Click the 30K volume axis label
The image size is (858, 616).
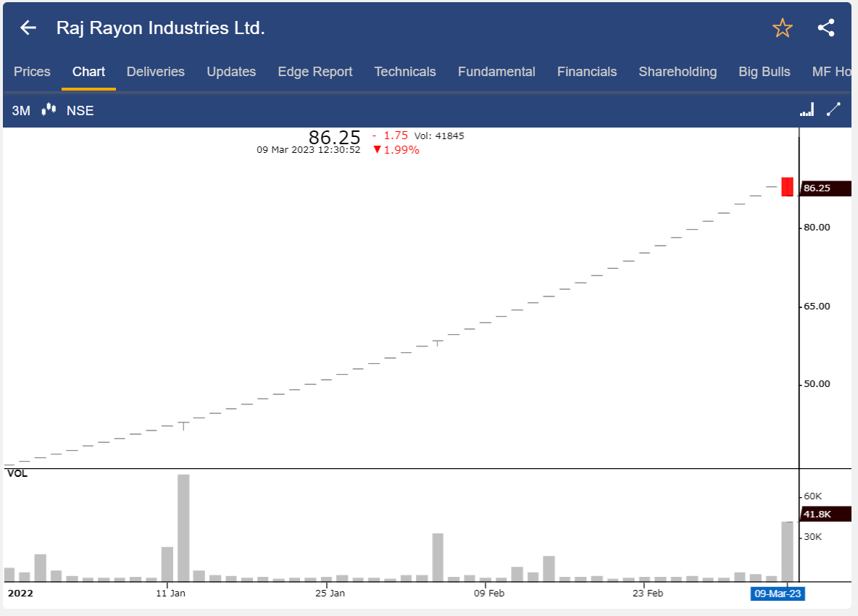812,537
